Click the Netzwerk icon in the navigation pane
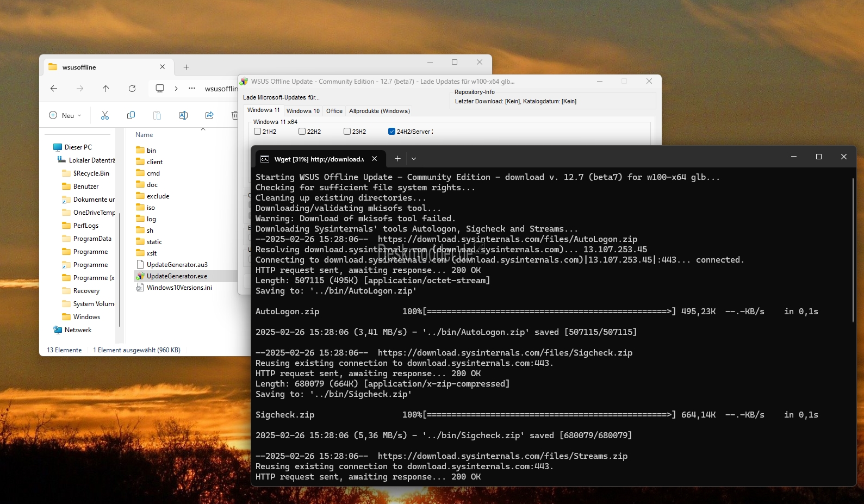864x504 pixels. click(58, 330)
